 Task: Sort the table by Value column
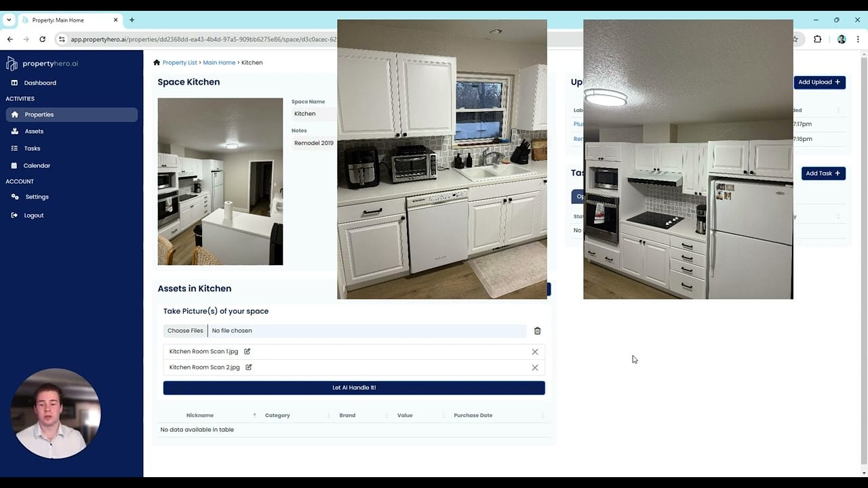(x=405, y=415)
